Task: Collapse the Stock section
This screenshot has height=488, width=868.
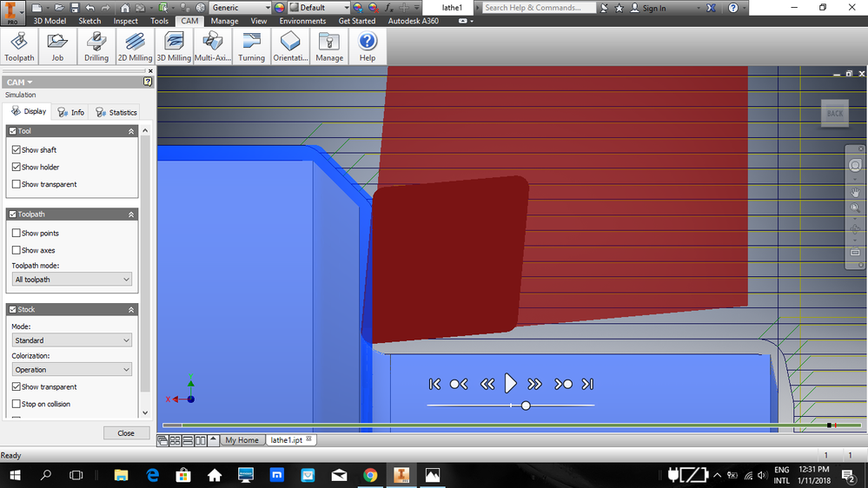Action: click(131, 309)
